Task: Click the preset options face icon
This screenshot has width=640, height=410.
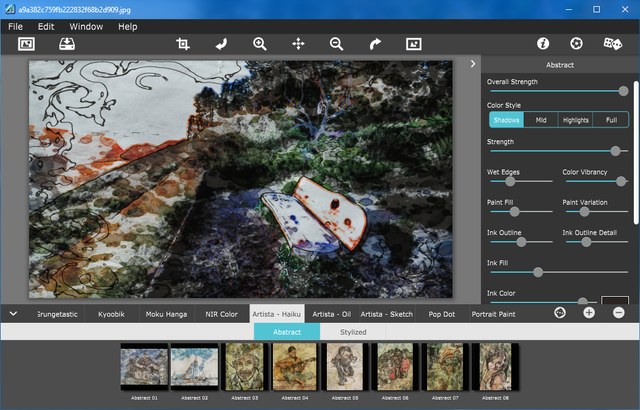Action: [x=560, y=313]
